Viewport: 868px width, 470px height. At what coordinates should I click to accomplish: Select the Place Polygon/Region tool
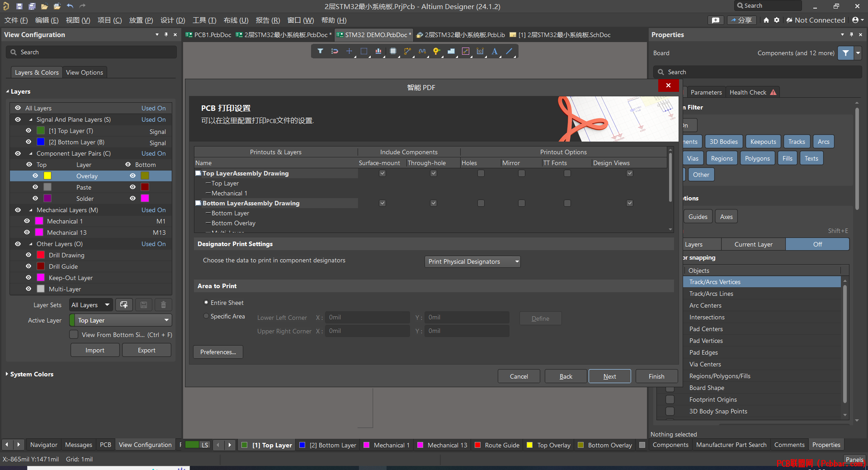(451, 51)
